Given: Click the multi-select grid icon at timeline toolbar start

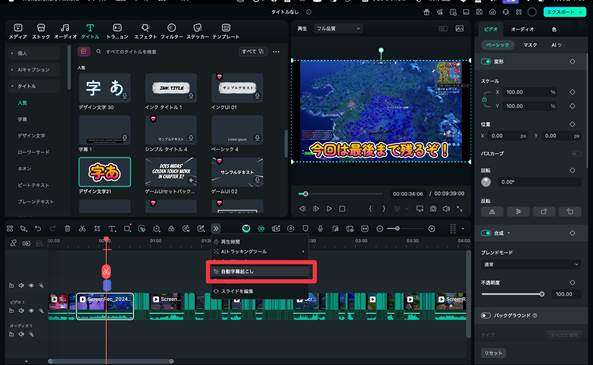Looking at the screenshot, I should [10, 228].
